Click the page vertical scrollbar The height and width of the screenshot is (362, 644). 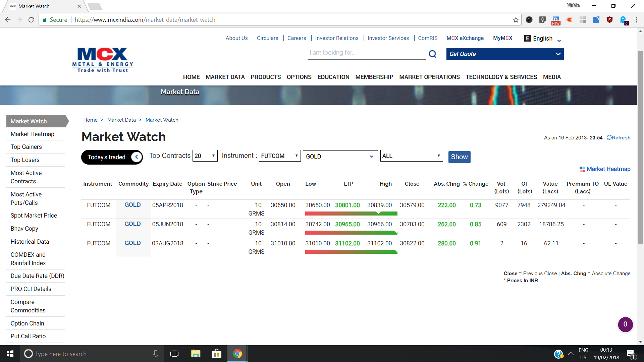coord(641,147)
